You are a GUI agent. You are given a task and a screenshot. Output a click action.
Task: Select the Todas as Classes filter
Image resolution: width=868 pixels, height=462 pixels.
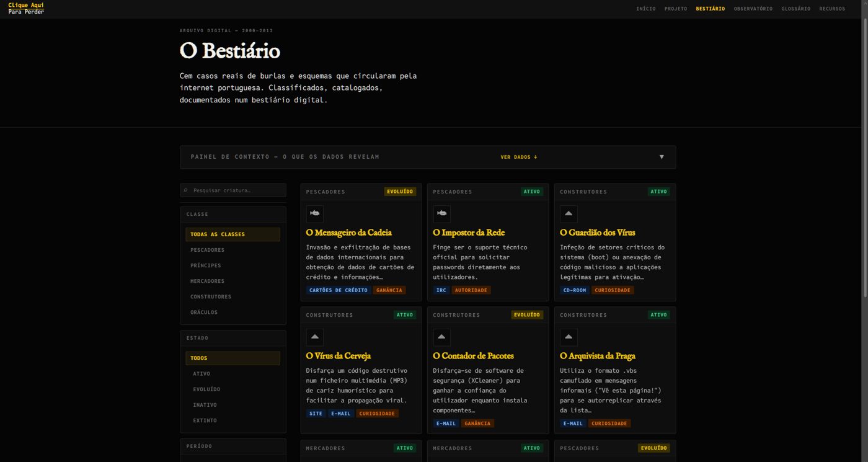[x=232, y=234]
